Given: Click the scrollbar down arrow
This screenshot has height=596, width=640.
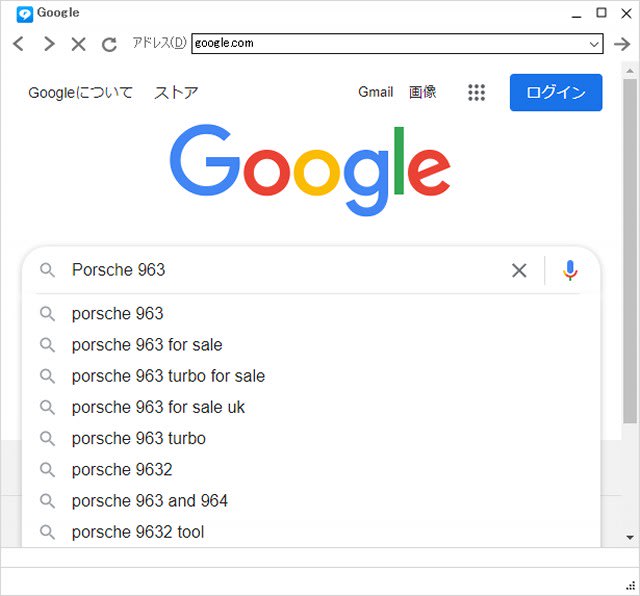Looking at the screenshot, I should point(630,537).
